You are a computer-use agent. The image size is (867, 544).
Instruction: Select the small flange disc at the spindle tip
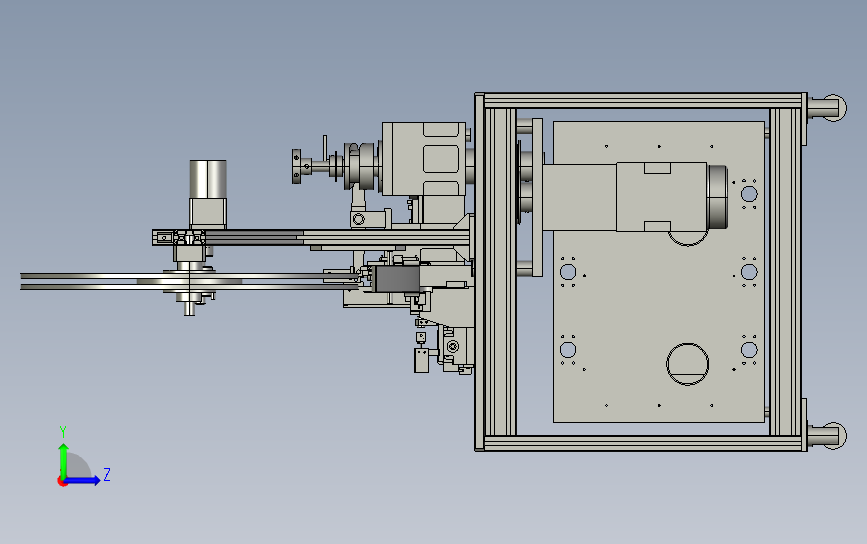tap(297, 166)
